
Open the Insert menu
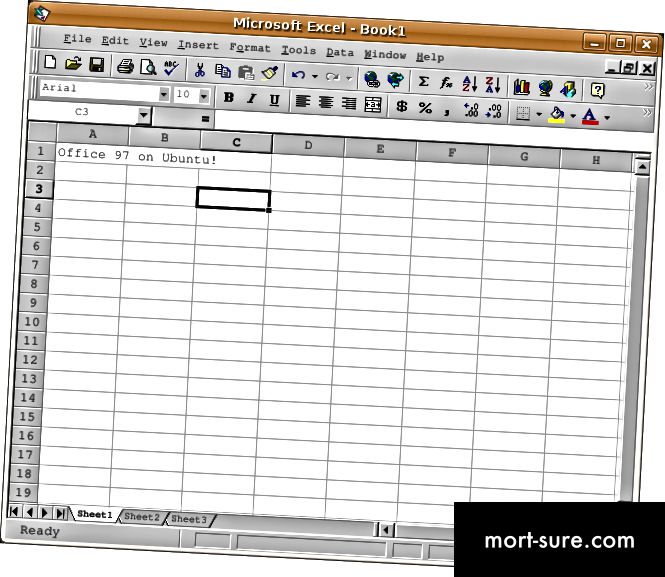point(198,45)
